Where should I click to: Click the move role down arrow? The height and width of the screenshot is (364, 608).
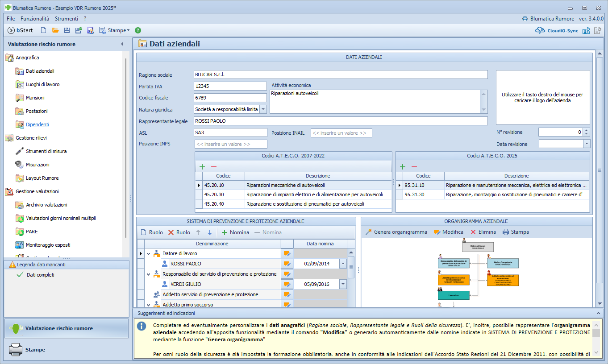(210, 232)
